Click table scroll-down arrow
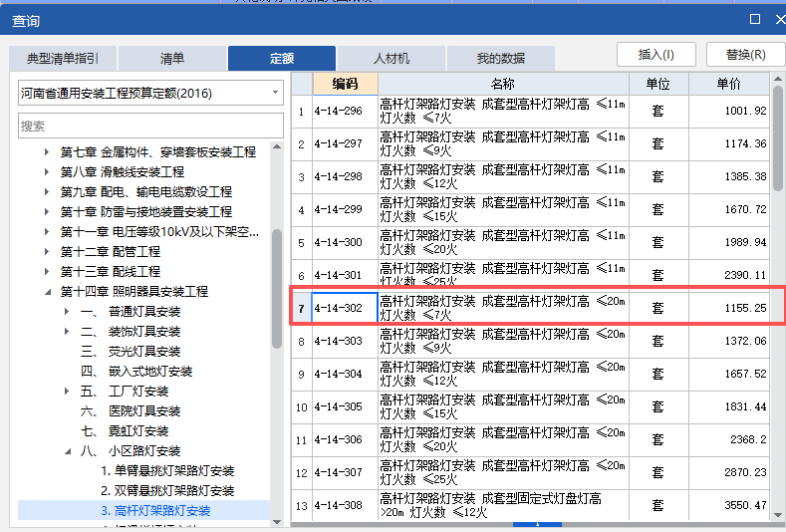Screen dimensions: 786x532 click(777, 515)
